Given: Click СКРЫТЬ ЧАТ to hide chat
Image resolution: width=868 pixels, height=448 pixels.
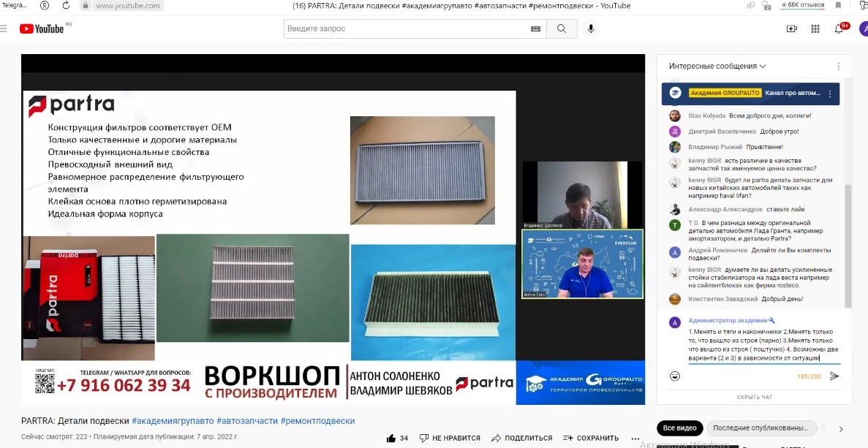Looking at the screenshot, I should [x=755, y=397].
